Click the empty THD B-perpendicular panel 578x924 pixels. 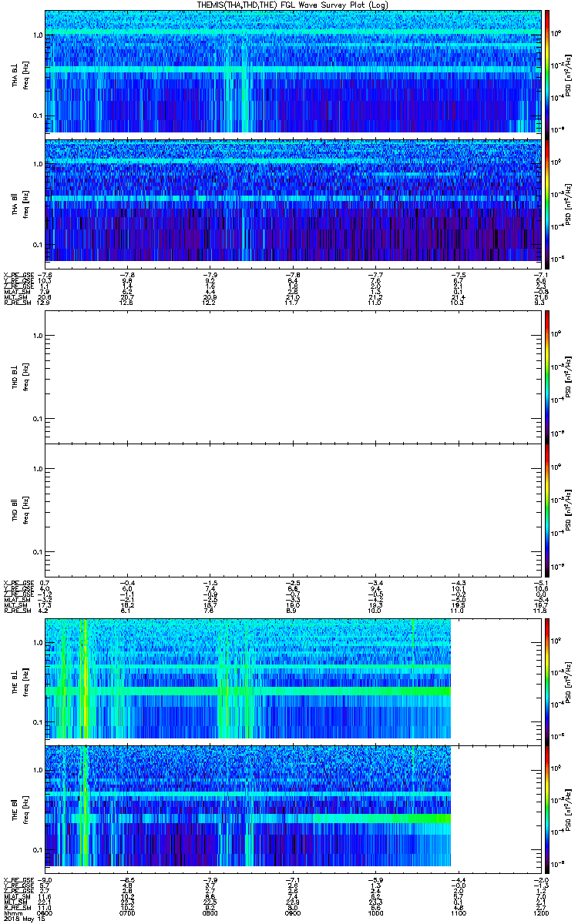294,377
